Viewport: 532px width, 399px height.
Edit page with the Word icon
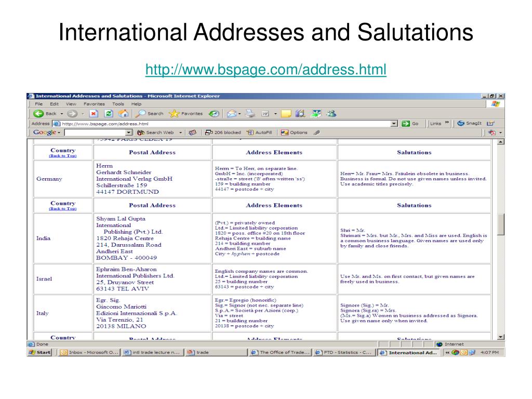click(265, 114)
